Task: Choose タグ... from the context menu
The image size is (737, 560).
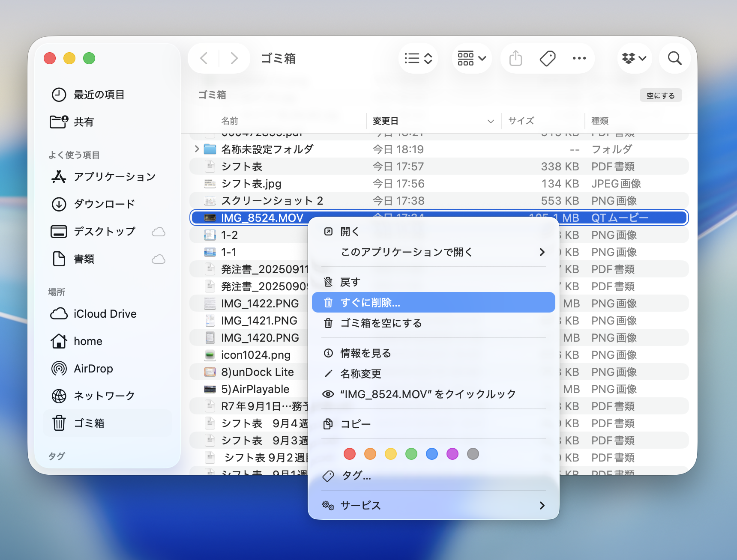Action: [x=434, y=476]
